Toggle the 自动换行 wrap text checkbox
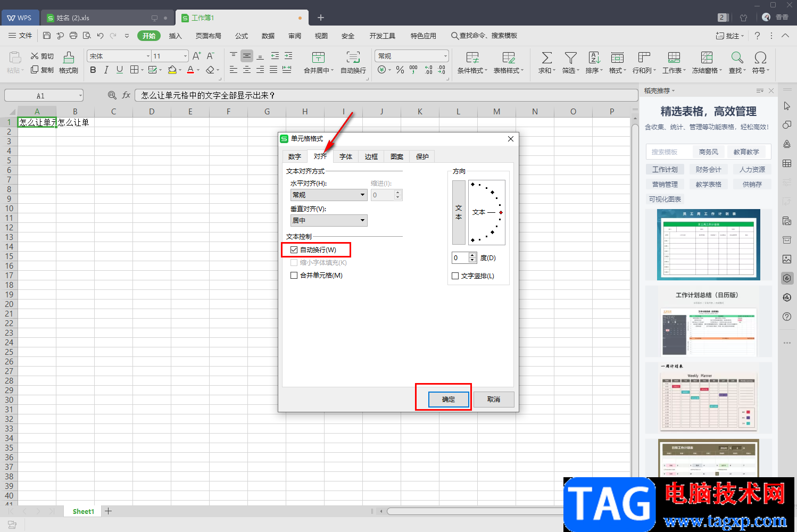This screenshot has height=532, width=797. pyautogui.click(x=294, y=250)
